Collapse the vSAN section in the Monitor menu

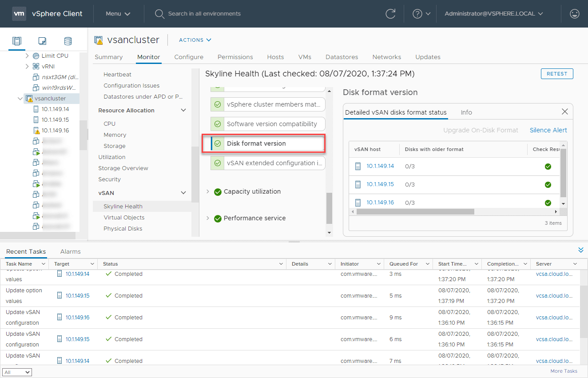tap(183, 193)
